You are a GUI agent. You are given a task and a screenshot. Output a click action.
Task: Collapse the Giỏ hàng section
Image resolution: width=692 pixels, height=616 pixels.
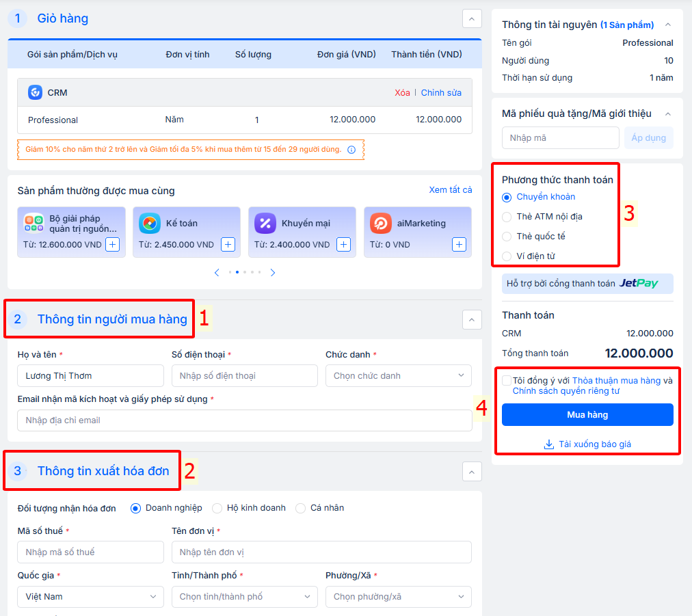coord(472,18)
